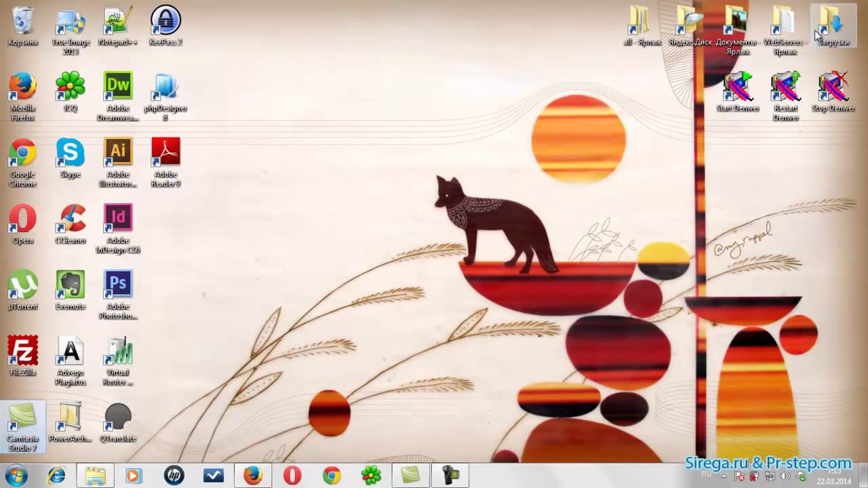Open Windows Explorer from the taskbar
Image resolution: width=868 pixels, height=488 pixels.
(x=96, y=476)
